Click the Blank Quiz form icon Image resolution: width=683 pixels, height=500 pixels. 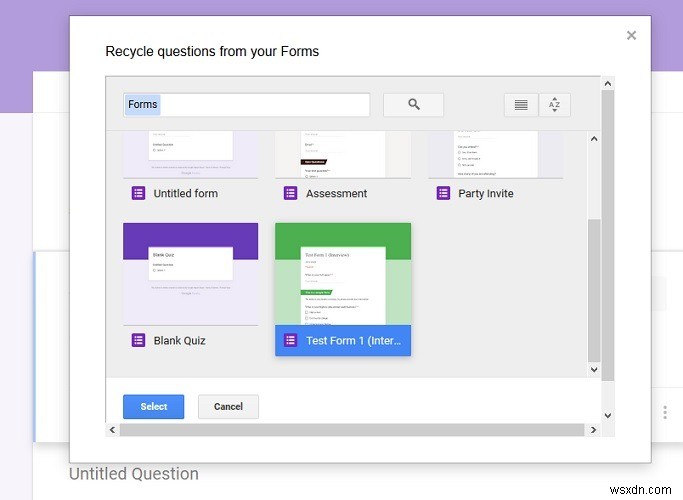coord(139,340)
